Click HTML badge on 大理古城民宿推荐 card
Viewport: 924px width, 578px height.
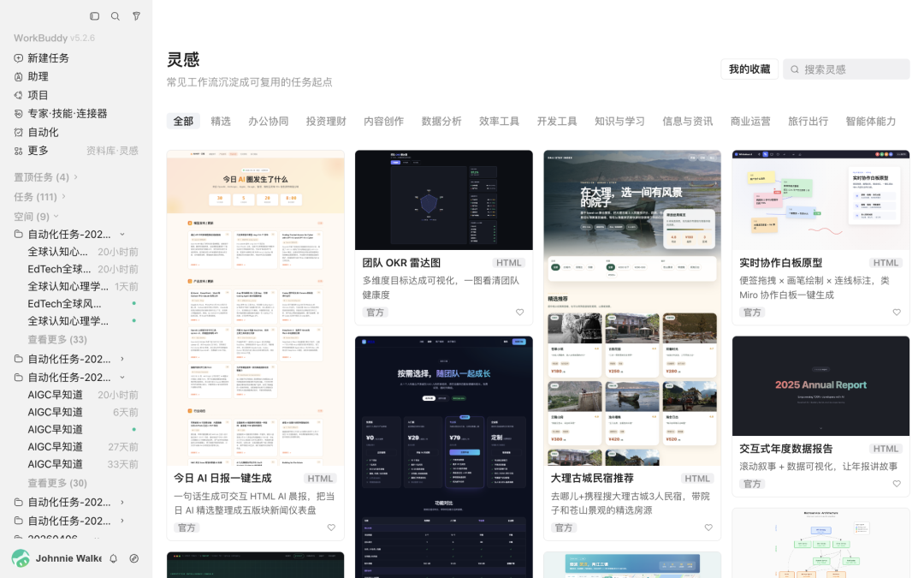697,479
